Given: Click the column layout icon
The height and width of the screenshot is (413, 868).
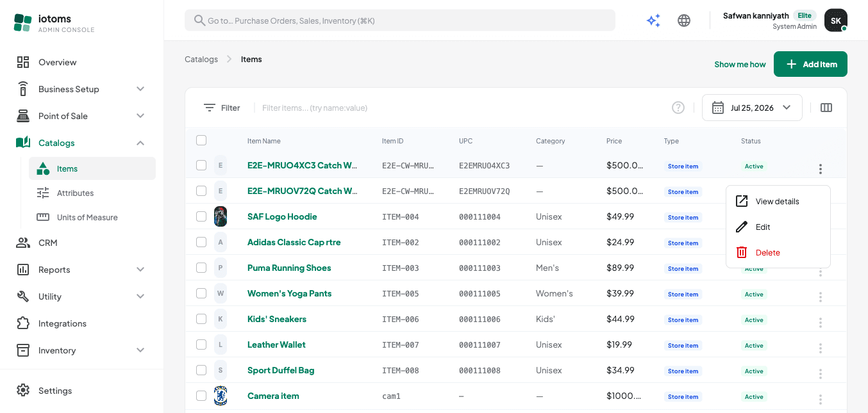Looking at the screenshot, I should tap(826, 108).
